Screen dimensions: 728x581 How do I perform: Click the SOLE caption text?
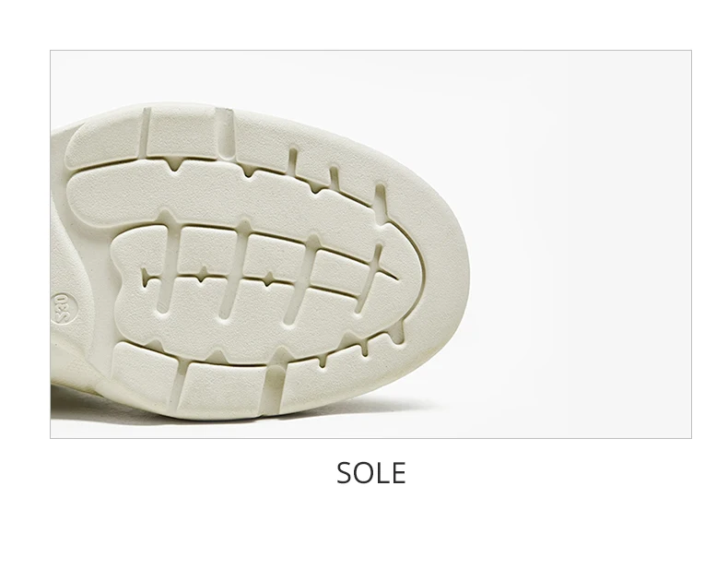pos(371,473)
